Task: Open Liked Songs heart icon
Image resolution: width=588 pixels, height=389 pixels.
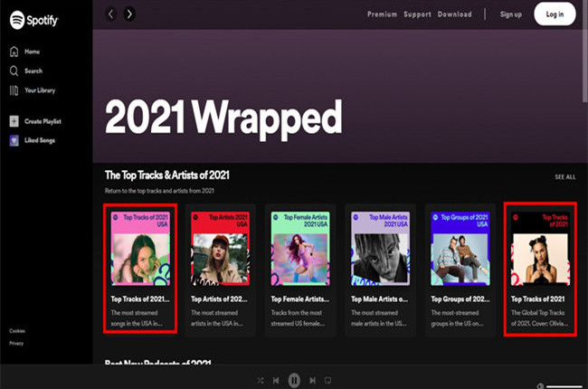Action: click(14, 140)
